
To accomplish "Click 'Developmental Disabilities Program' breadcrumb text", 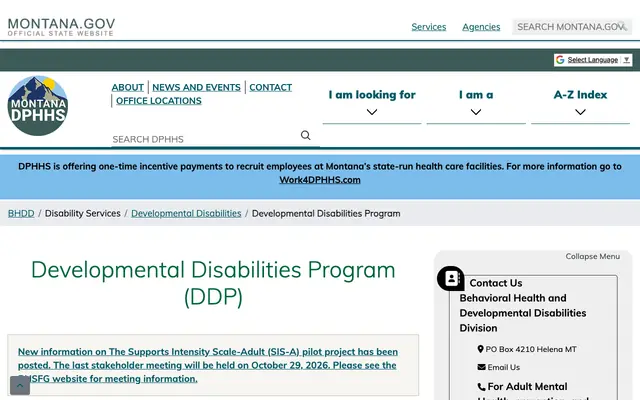I will click(x=326, y=213).
